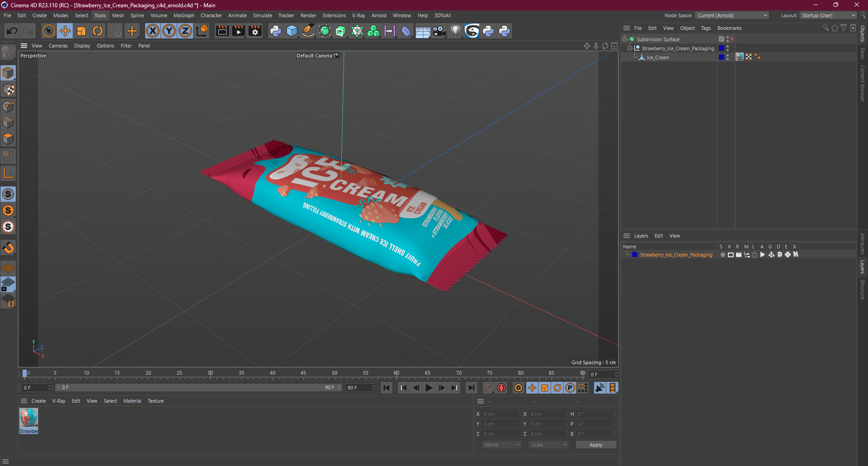The image size is (868, 466).
Task: Open the Node Space dropdown
Action: tap(732, 15)
